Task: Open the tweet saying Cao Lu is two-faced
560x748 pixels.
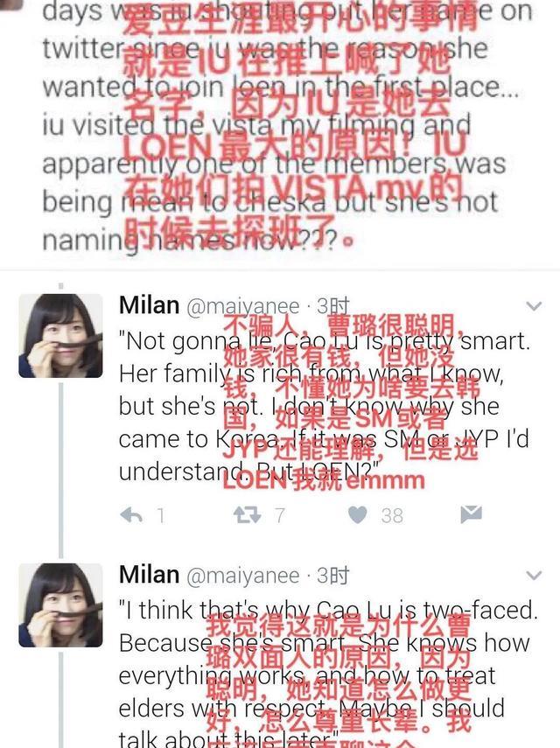Action: click(328, 675)
